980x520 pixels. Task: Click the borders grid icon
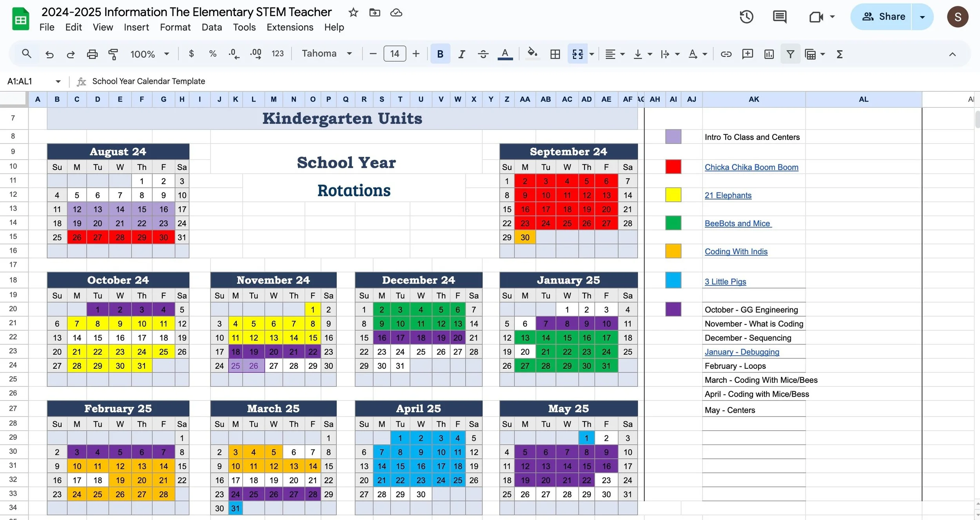pyautogui.click(x=555, y=54)
